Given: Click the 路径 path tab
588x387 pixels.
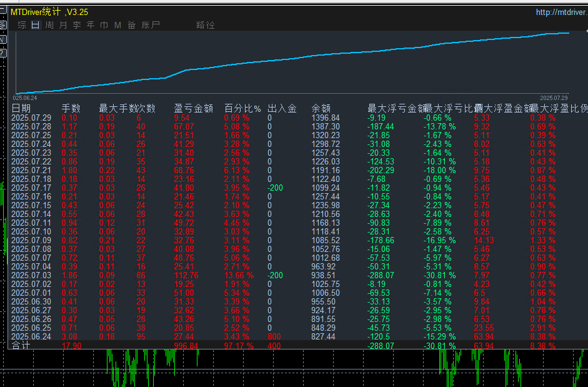Looking at the screenshot, I should coord(206,25).
